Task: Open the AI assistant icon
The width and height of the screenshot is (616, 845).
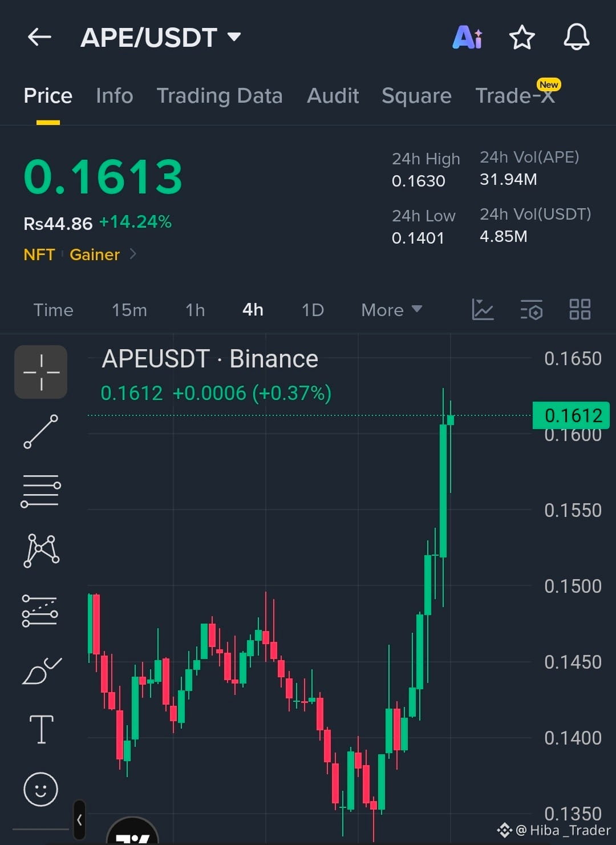Action: 467,38
